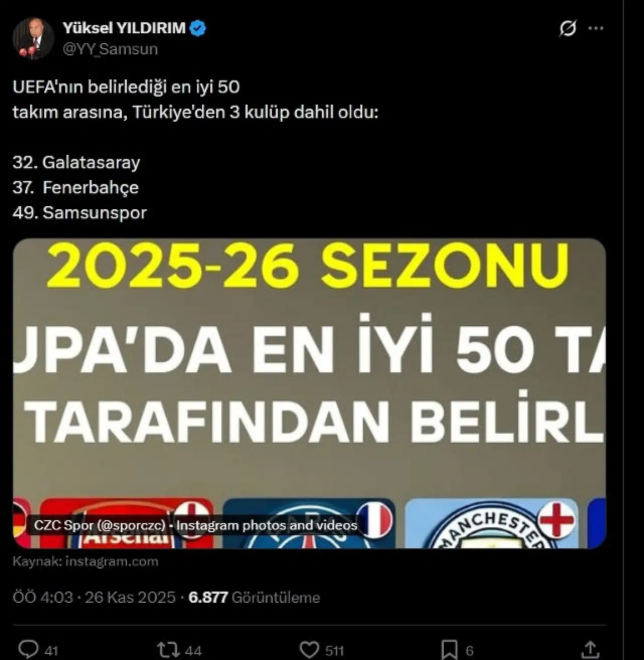Image resolution: width=644 pixels, height=660 pixels.
Task: Open the 2025-26 SEZONU link card image
Action: [x=309, y=393]
